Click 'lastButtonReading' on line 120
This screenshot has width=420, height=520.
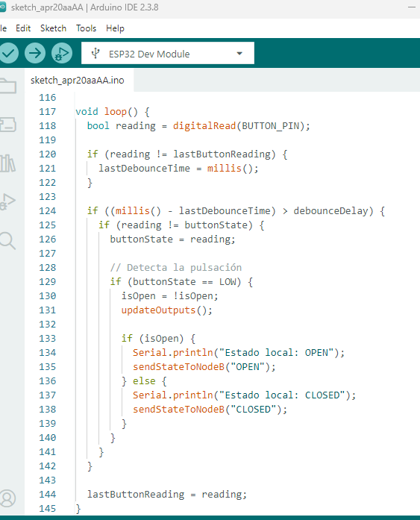click(222, 154)
